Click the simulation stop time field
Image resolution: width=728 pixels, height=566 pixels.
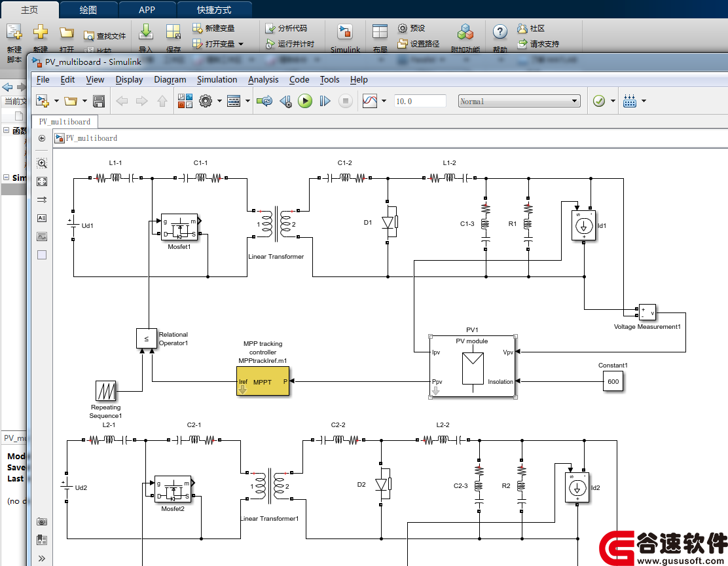[x=420, y=101]
